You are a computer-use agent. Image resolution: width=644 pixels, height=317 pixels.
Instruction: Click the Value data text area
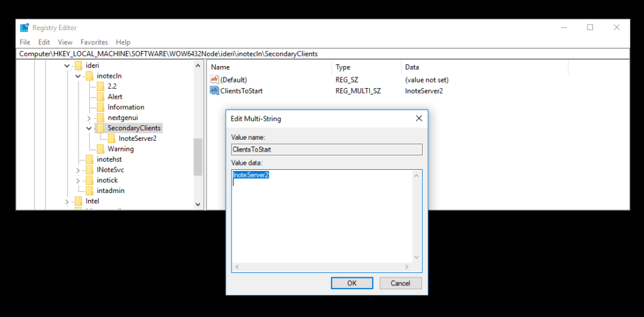click(327, 221)
